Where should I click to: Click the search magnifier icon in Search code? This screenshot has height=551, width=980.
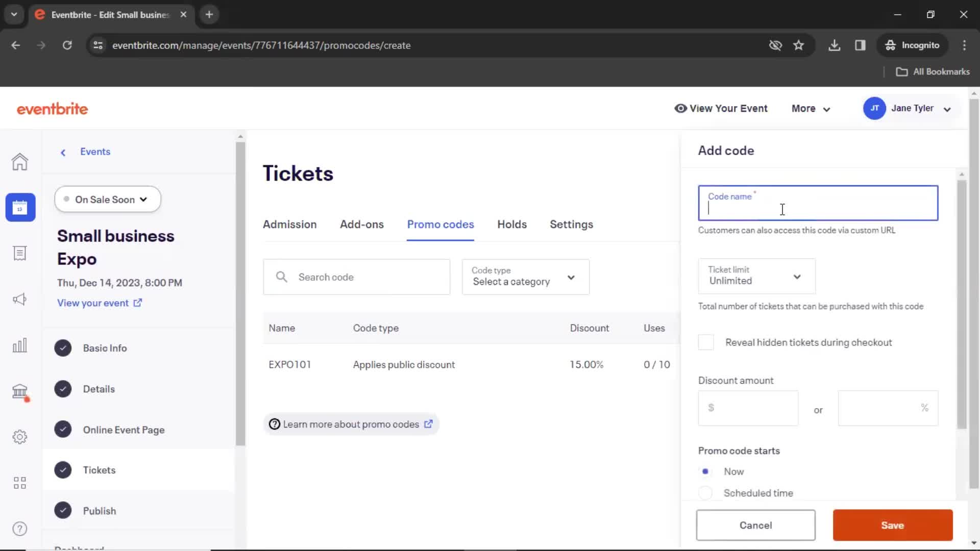(x=281, y=277)
